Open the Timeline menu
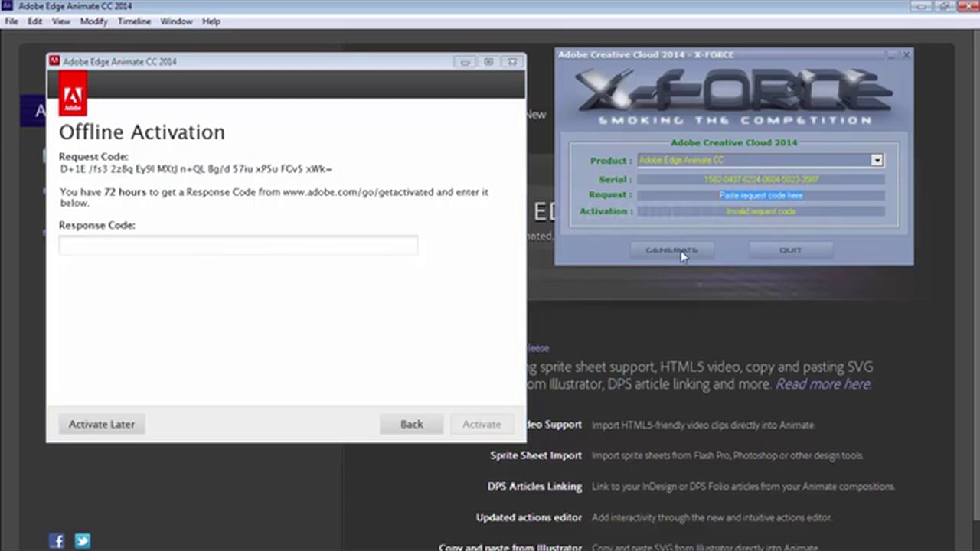The height and width of the screenshot is (551, 980). [134, 21]
